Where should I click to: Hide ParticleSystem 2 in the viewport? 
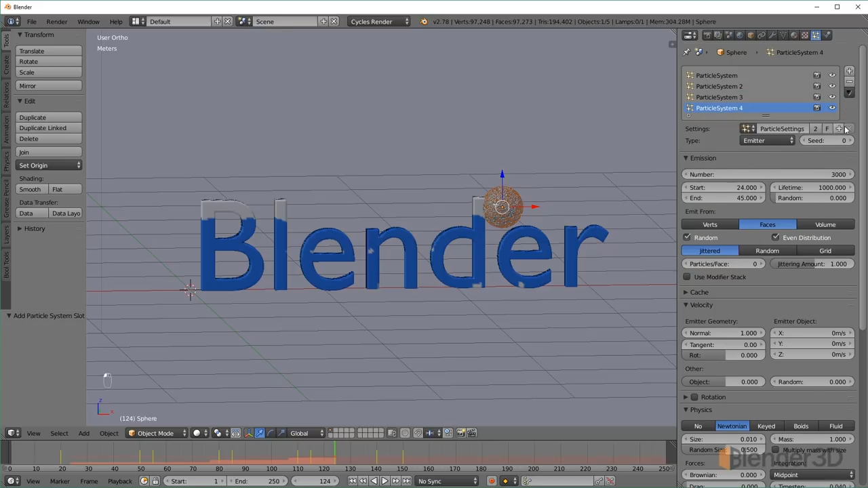(832, 86)
